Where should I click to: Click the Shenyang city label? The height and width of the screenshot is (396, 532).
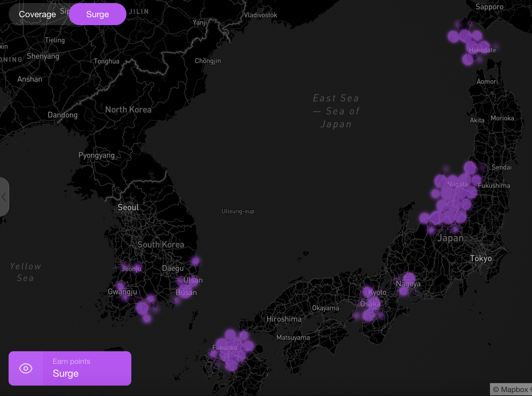coord(43,56)
